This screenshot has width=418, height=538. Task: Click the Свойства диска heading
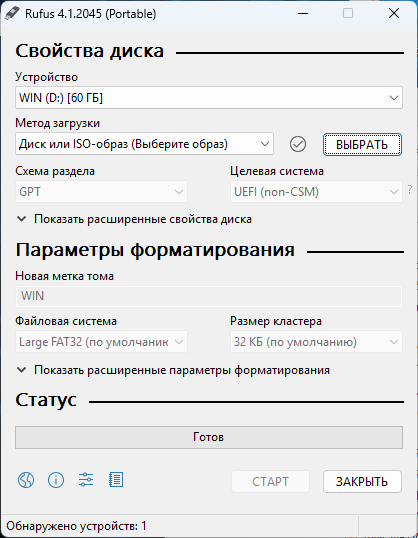(x=90, y=51)
